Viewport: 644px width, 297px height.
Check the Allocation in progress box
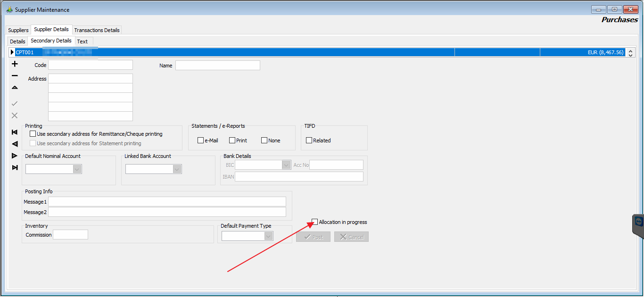pos(315,222)
